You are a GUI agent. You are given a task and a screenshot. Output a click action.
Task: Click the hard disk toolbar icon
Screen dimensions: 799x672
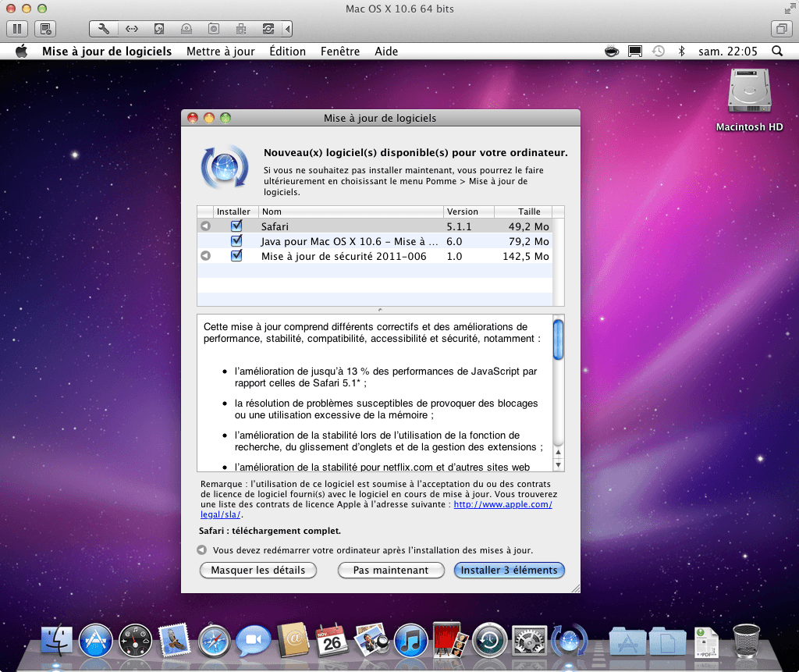point(159,29)
